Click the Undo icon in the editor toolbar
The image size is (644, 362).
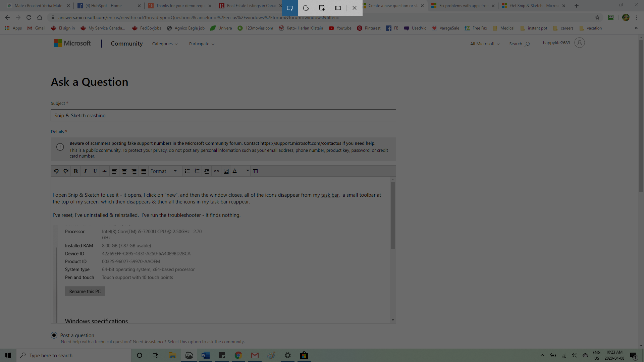pos(56,171)
